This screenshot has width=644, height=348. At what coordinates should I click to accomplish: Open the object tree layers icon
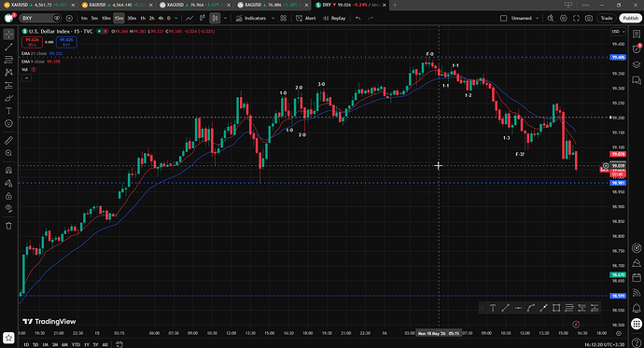(637, 64)
